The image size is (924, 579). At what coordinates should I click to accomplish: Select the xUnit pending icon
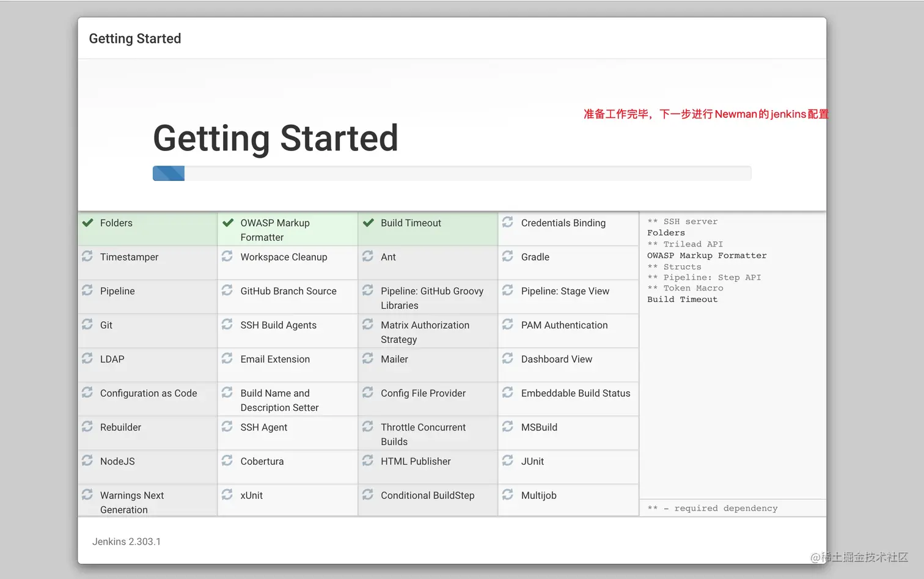(227, 495)
